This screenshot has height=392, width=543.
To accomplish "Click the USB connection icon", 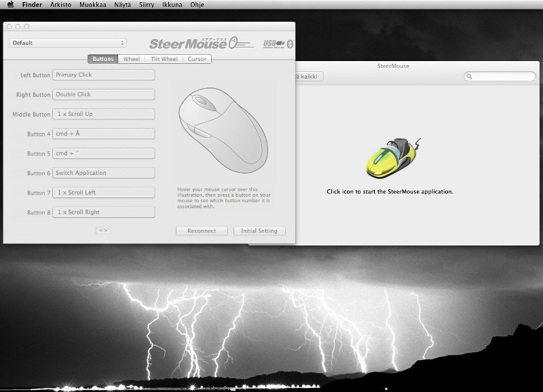I will tap(274, 44).
